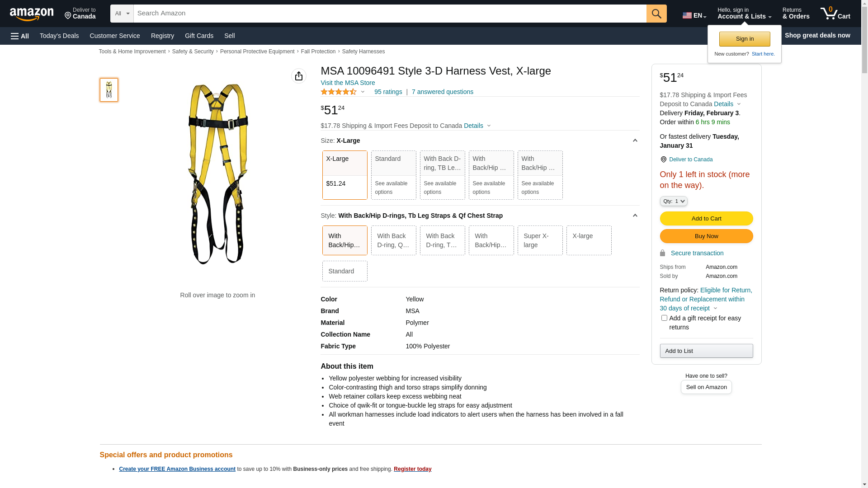This screenshot has height=488, width=868.
Task: Open the search category All dropdown
Action: pos(122,14)
